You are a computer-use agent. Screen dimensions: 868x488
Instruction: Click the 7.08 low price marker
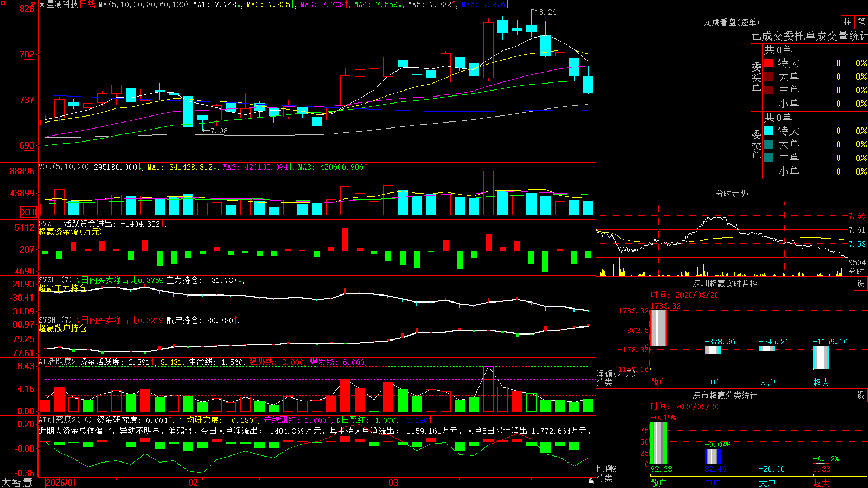(x=219, y=131)
